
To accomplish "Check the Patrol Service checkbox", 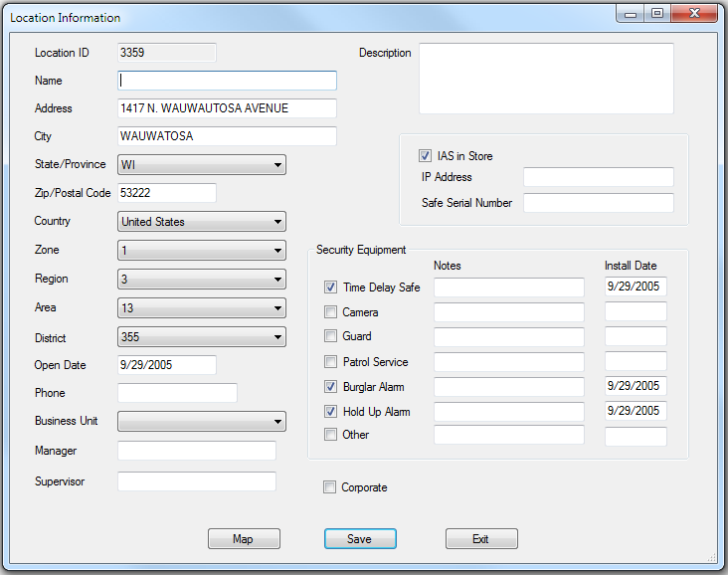I will [331, 362].
